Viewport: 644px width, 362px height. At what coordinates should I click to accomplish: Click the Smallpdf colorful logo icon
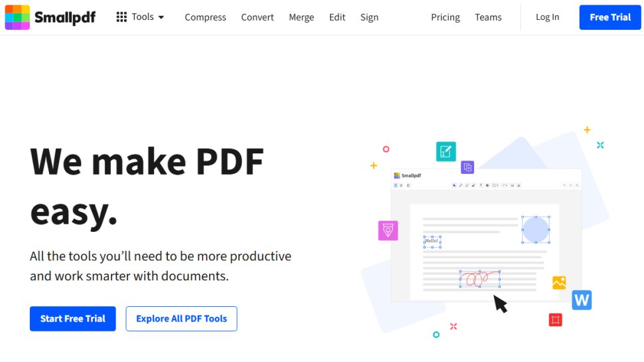coord(17,17)
